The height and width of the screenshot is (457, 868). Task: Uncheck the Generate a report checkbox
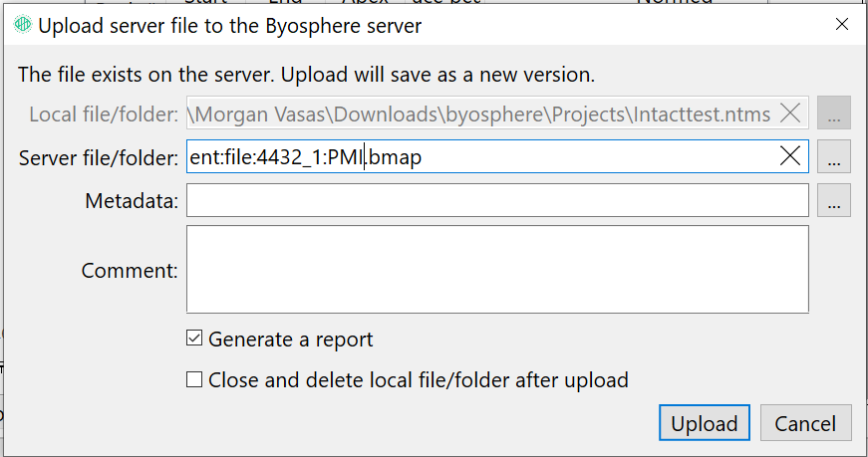pos(194,339)
